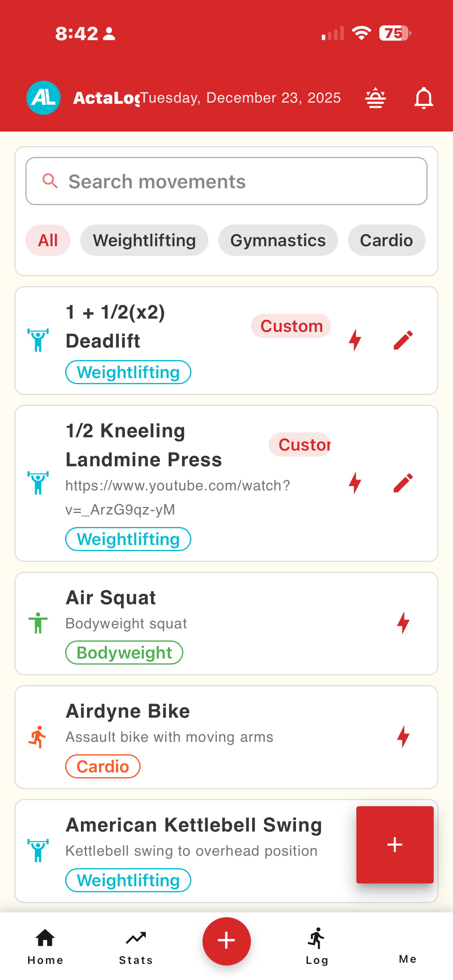This screenshot has width=453, height=980.
Task: Go to the Home tab
Action: [45, 946]
